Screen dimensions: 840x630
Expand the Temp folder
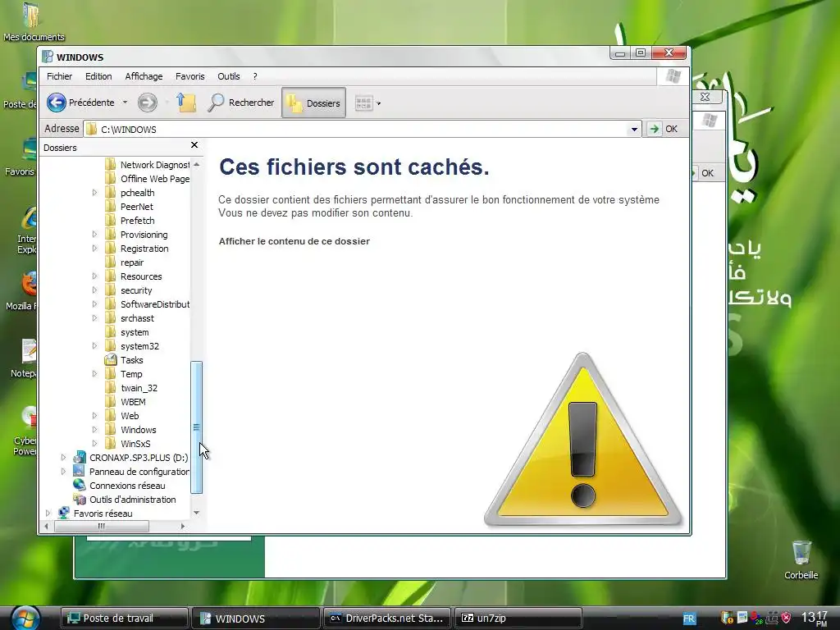94,373
